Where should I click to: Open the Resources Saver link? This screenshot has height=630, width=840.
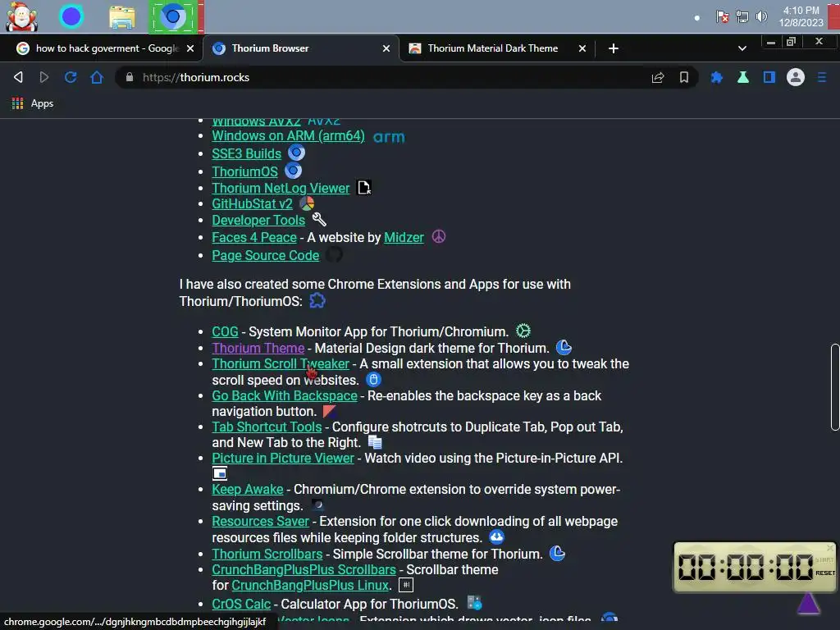point(260,521)
